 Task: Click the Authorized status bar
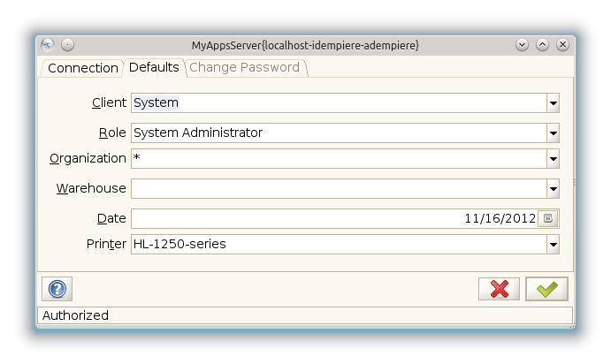305,315
